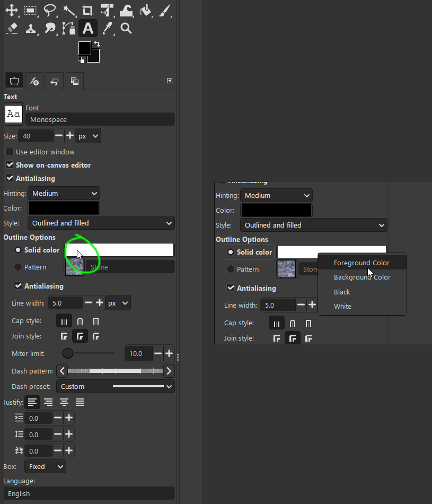
Task: Shift dash pattern left with arrow button
Action: point(62,371)
